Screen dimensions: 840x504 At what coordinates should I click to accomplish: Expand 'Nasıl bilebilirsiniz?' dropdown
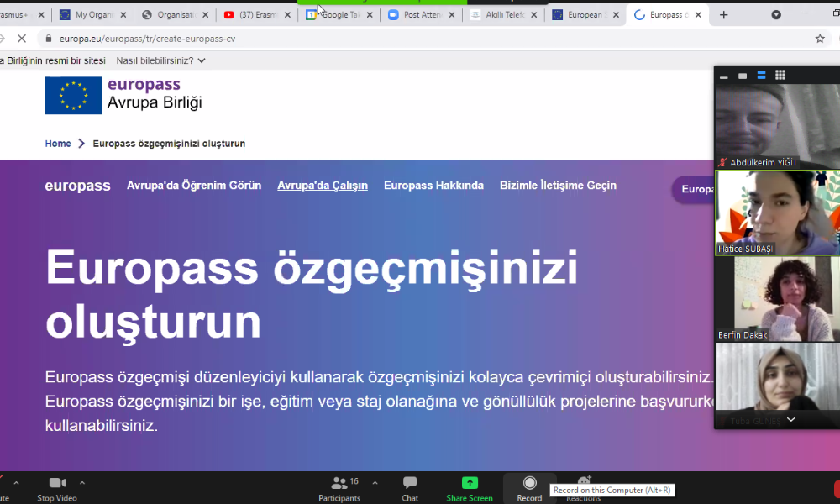(160, 60)
